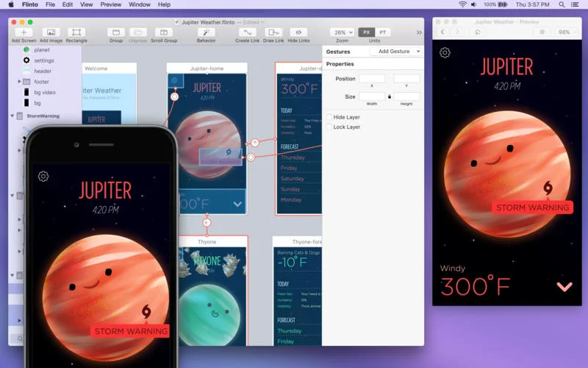The width and height of the screenshot is (588, 368).
Task: Enable the Hide Layer checkbox
Action: (x=329, y=117)
